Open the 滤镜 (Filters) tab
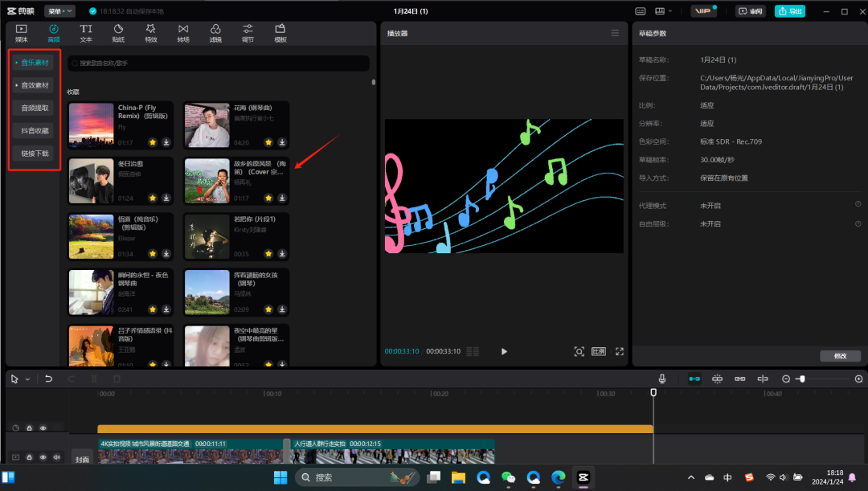868x491 pixels. (x=215, y=33)
